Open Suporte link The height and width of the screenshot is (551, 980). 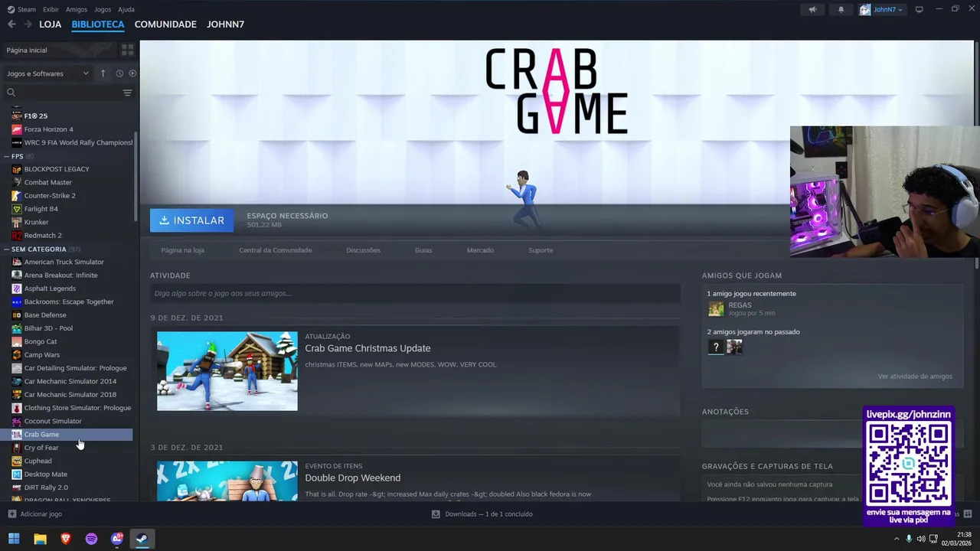(541, 250)
